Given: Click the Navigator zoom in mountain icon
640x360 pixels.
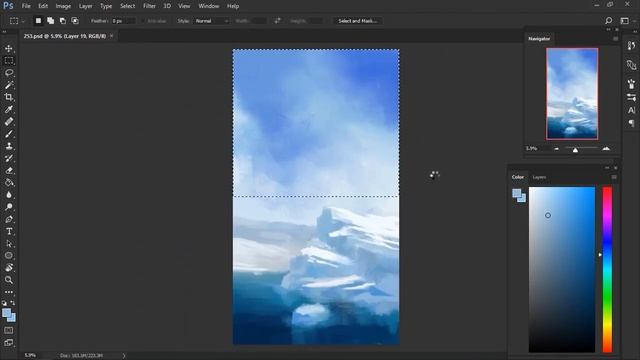Looking at the screenshot, I should (606, 149).
